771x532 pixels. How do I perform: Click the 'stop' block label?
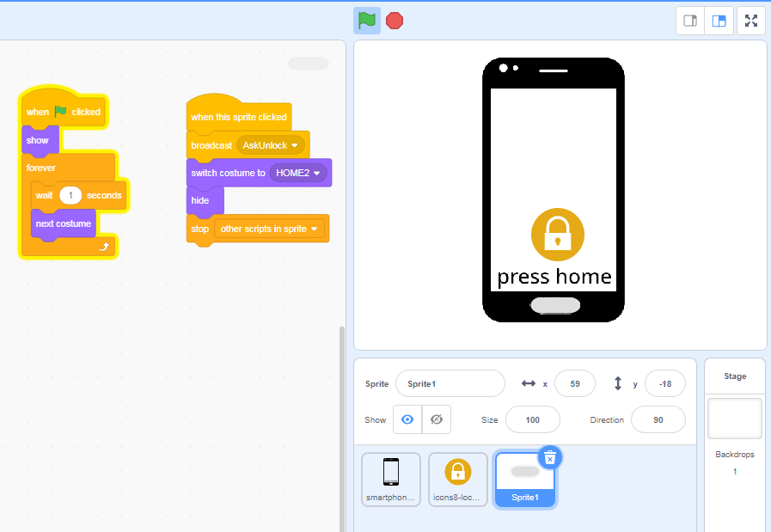click(199, 229)
